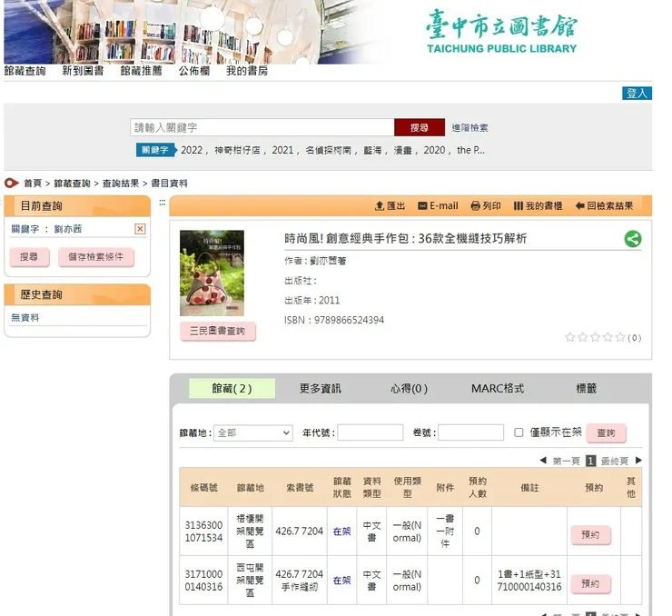Viewport: 672px width, 616px height.
Task: Open the 館藏查詢 menu
Action: coord(25,71)
